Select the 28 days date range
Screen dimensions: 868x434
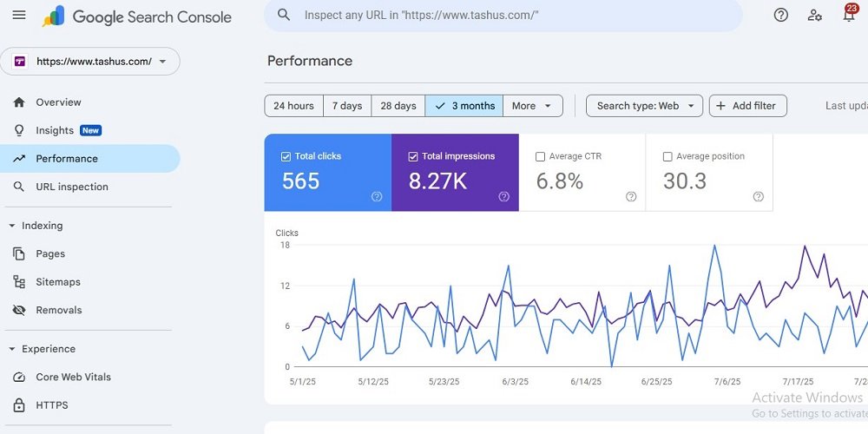398,106
